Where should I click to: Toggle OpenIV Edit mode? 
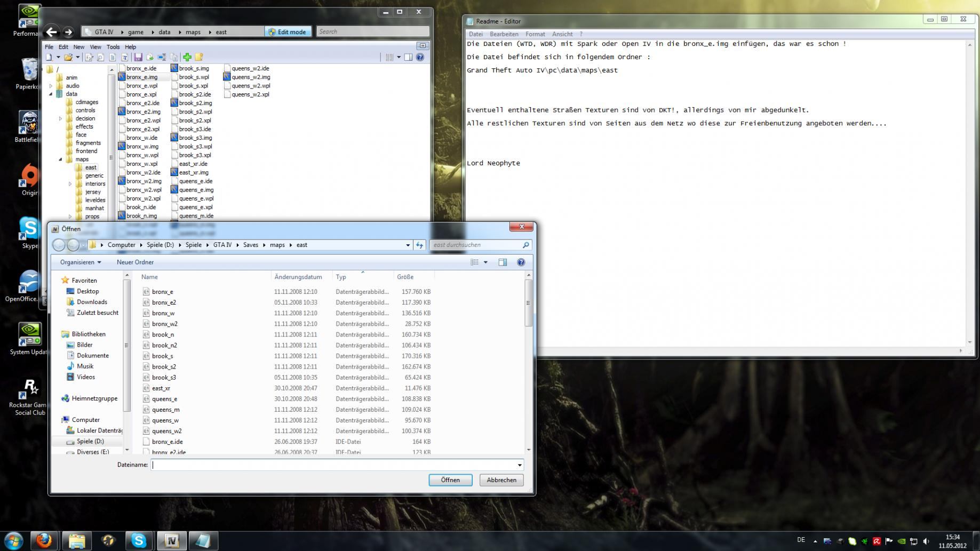288,32
